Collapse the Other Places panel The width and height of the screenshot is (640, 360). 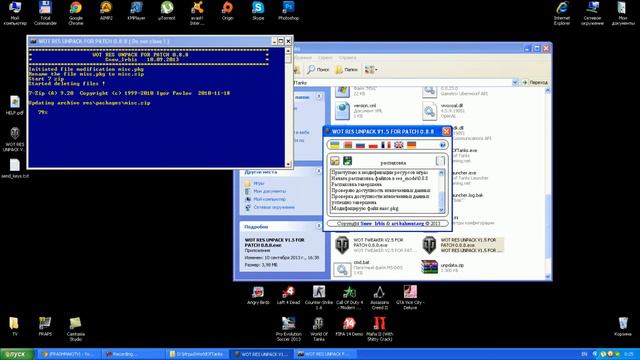click(318, 172)
